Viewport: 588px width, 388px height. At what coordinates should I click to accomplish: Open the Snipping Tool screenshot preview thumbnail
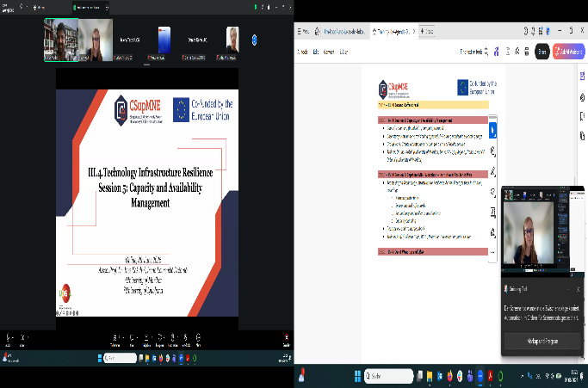pyautogui.click(x=542, y=231)
